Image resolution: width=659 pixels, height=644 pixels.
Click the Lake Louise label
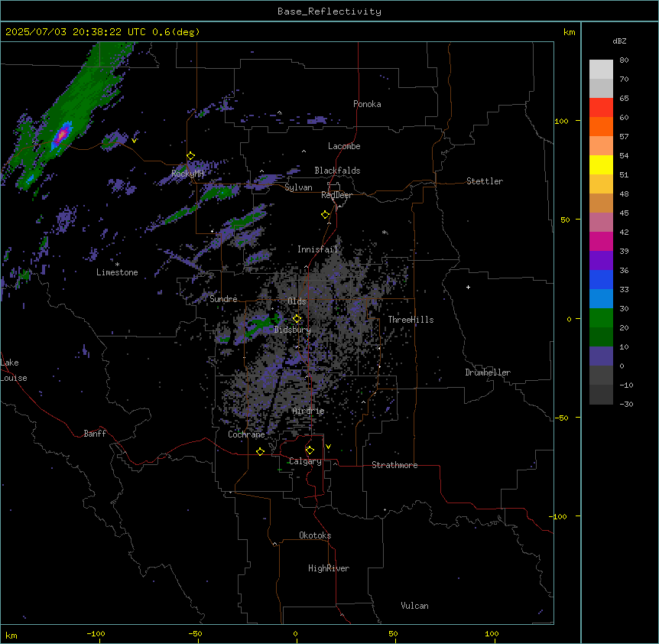tap(13, 370)
